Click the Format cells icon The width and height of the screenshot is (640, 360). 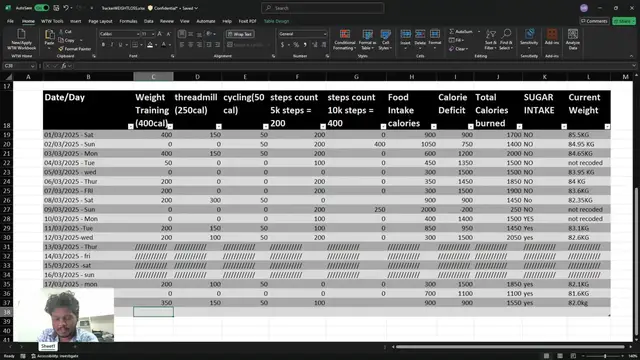tap(435, 34)
